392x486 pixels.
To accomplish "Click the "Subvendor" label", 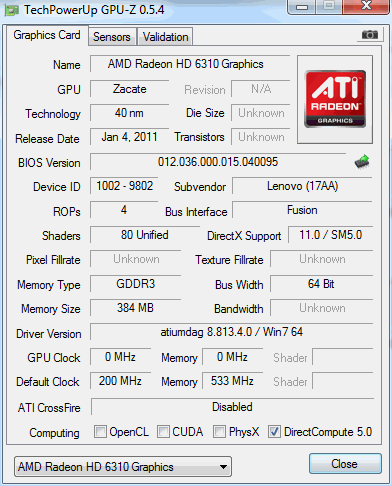I will tap(200, 187).
